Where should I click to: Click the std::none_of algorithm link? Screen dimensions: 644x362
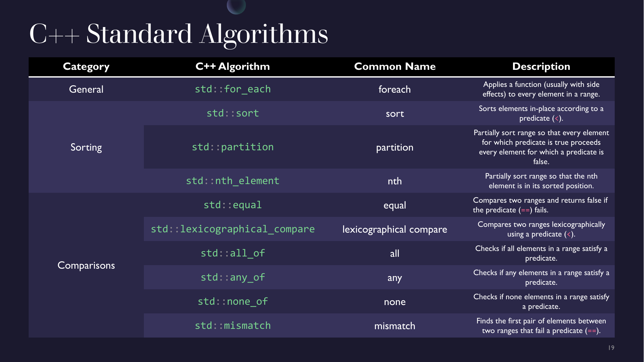pos(232,302)
